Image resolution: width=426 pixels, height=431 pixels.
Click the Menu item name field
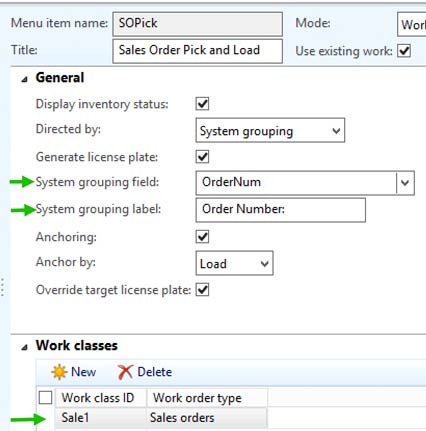(x=198, y=24)
